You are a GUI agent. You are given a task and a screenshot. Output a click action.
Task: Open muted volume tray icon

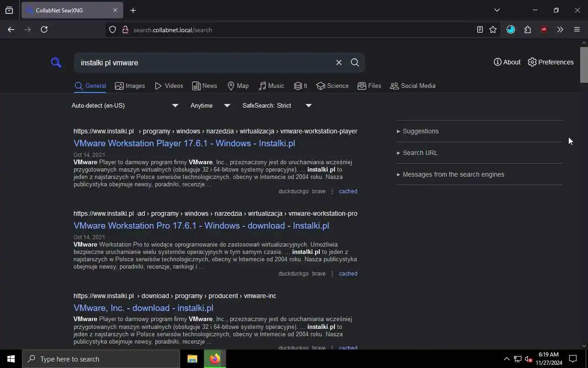click(x=528, y=359)
